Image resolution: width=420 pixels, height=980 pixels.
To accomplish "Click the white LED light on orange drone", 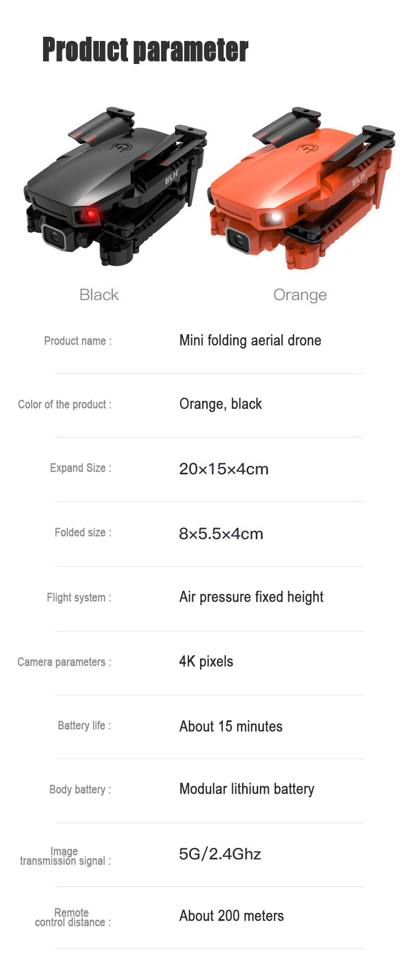I will pyautogui.click(x=275, y=216).
